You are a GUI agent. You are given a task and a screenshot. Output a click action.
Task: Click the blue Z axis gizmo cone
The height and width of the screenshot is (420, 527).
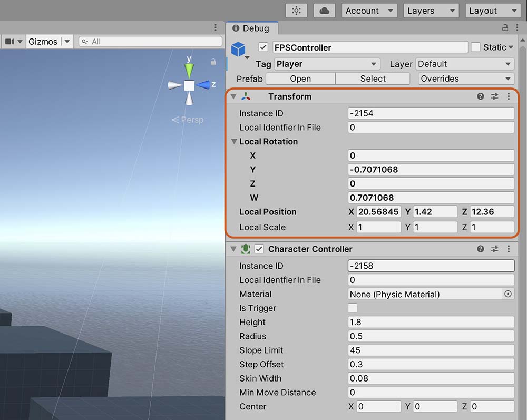click(x=203, y=85)
